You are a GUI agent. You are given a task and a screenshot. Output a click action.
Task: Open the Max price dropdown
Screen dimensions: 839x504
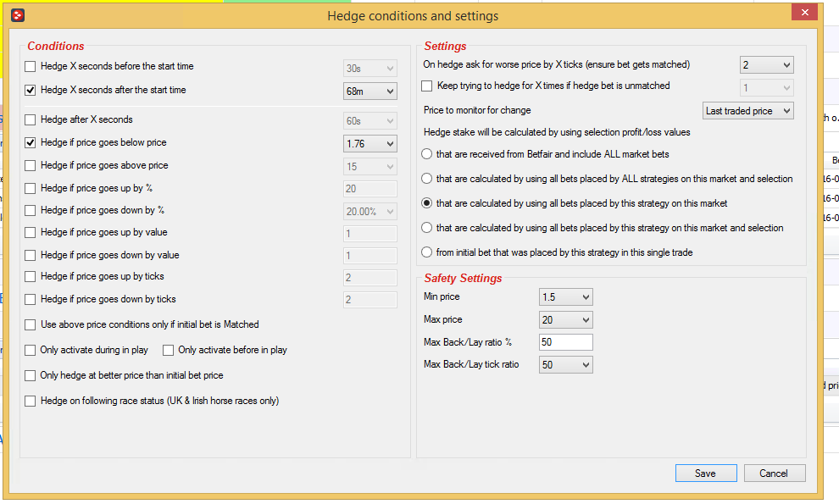coord(566,320)
